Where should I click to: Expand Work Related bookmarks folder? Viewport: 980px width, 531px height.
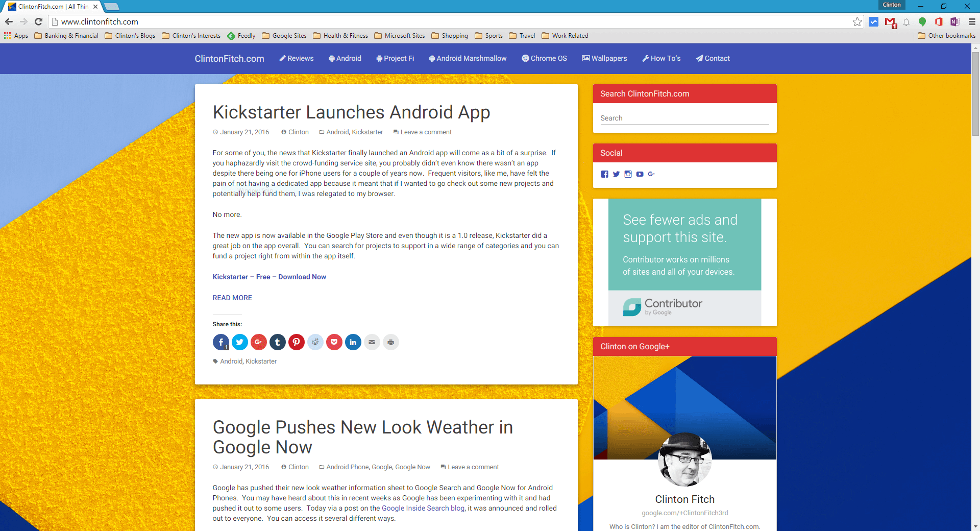pyautogui.click(x=565, y=36)
